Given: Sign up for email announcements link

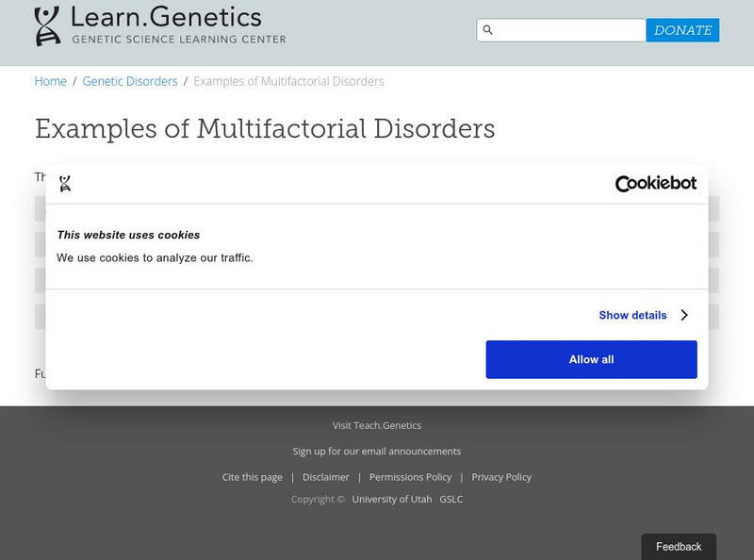Looking at the screenshot, I should (377, 451).
